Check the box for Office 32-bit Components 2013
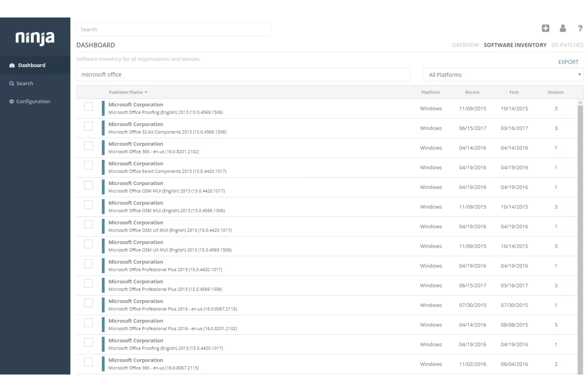The width and height of the screenshot is (588, 392). point(89,126)
